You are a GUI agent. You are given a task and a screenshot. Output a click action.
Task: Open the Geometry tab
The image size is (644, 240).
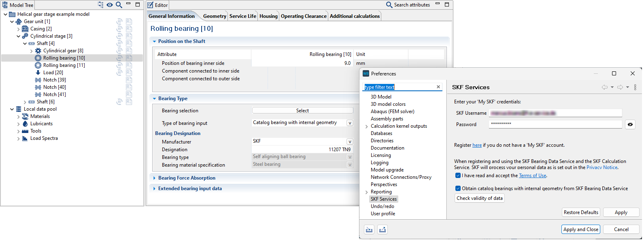[214, 16]
